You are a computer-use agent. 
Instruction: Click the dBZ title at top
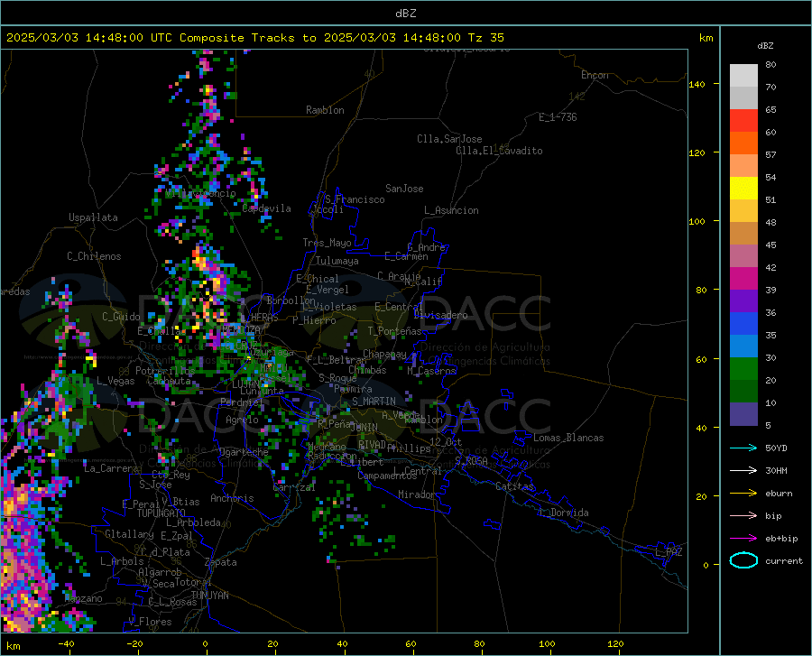tap(405, 14)
